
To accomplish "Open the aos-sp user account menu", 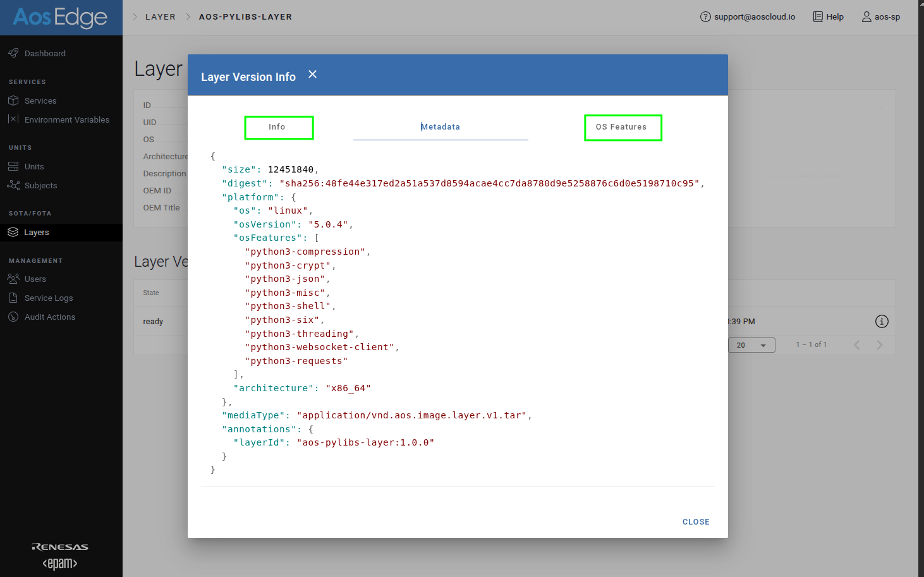I will [881, 17].
